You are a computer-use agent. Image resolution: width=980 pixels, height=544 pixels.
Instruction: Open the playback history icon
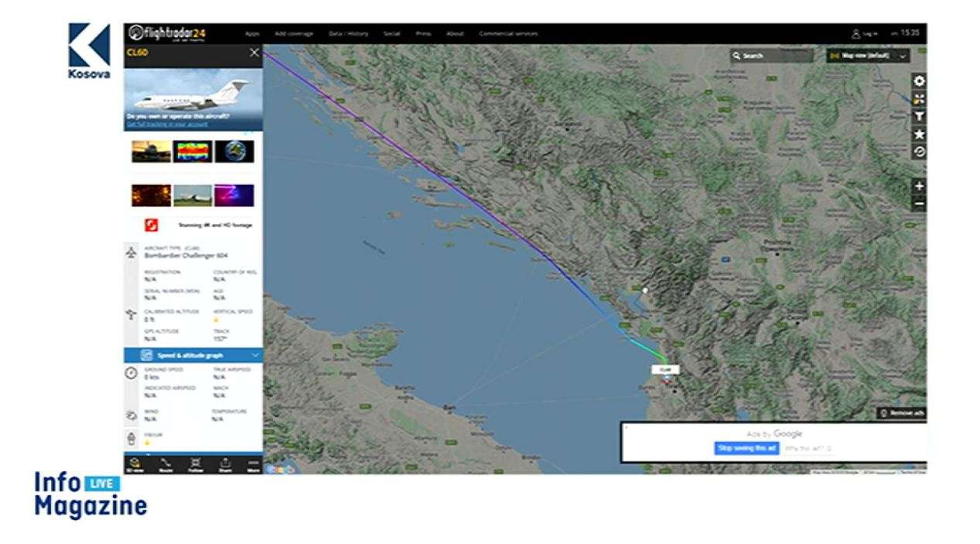click(919, 152)
